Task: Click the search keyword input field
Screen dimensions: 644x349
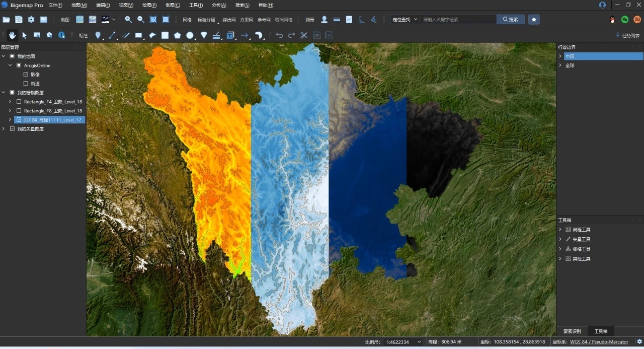Action: click(458, 19)
